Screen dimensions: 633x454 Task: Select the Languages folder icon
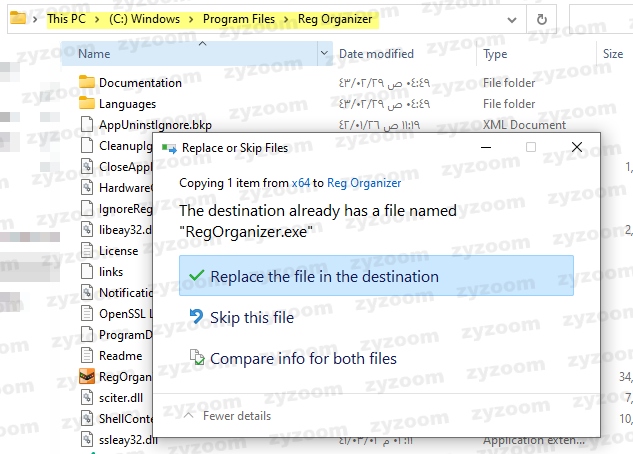pos(87,103)
